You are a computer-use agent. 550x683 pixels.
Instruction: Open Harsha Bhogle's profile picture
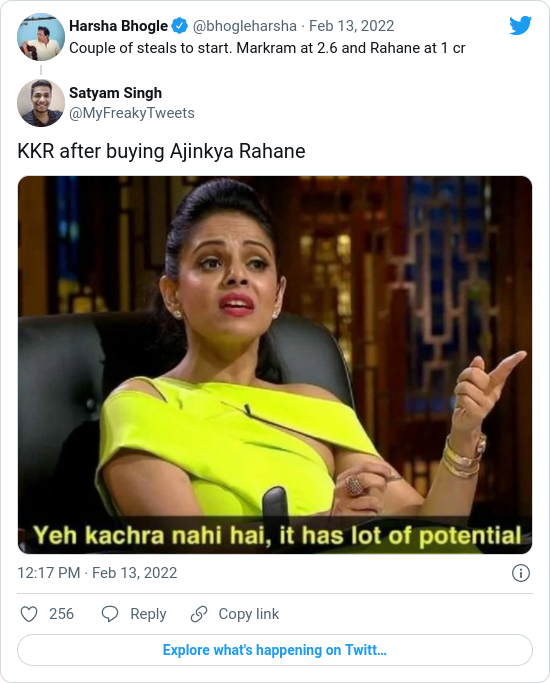[x=41, y=37]
